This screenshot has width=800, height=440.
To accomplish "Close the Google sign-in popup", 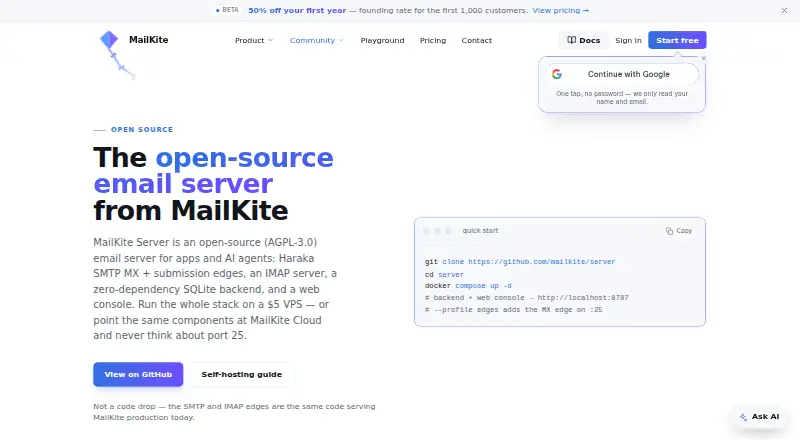I will (x=704, y=58).
